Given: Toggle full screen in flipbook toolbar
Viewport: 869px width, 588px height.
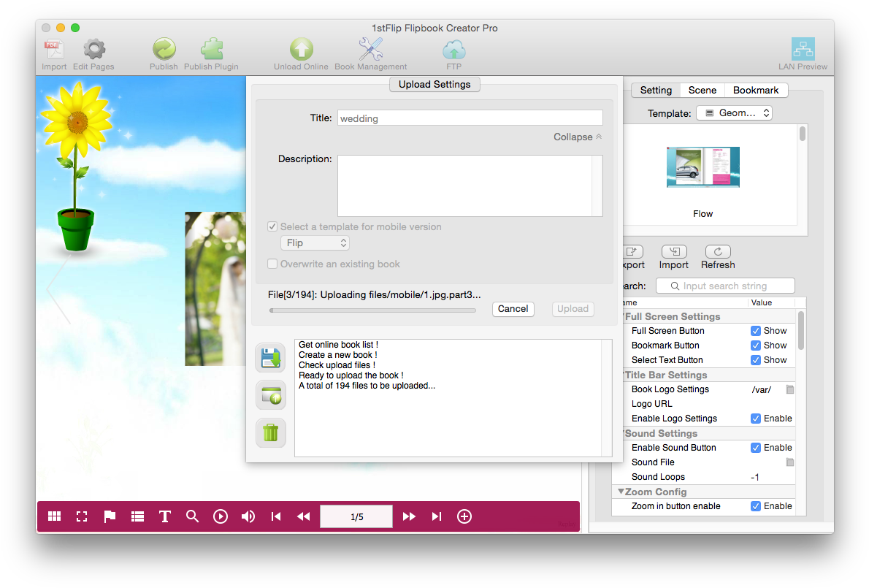Looking at the screenshot, I should (x=82, y=516).
